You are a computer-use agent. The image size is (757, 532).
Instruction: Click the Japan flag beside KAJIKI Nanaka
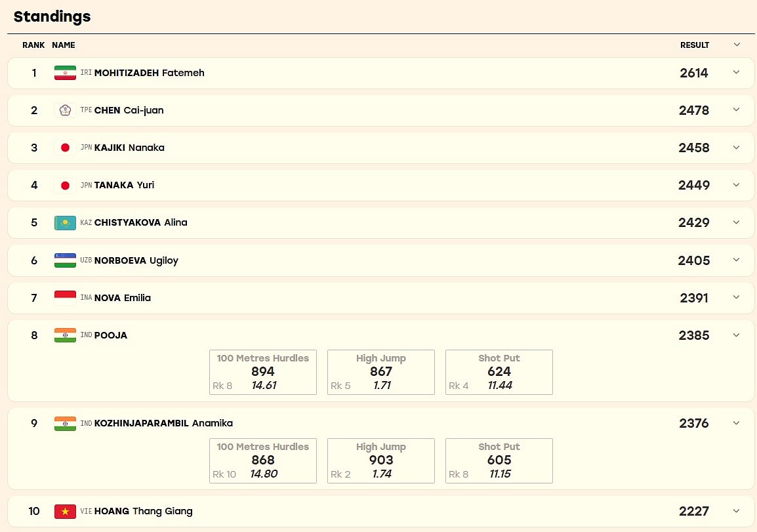[x=65, y=148]
